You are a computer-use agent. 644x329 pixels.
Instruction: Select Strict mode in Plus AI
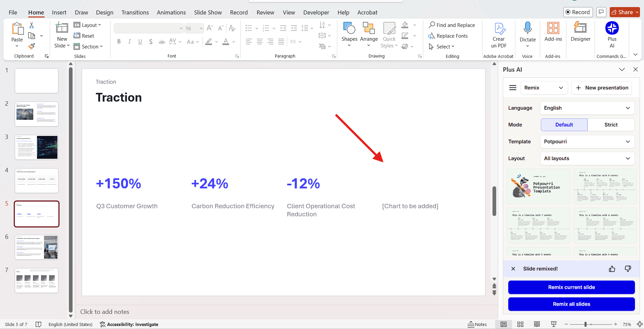[x=611, y=125]
